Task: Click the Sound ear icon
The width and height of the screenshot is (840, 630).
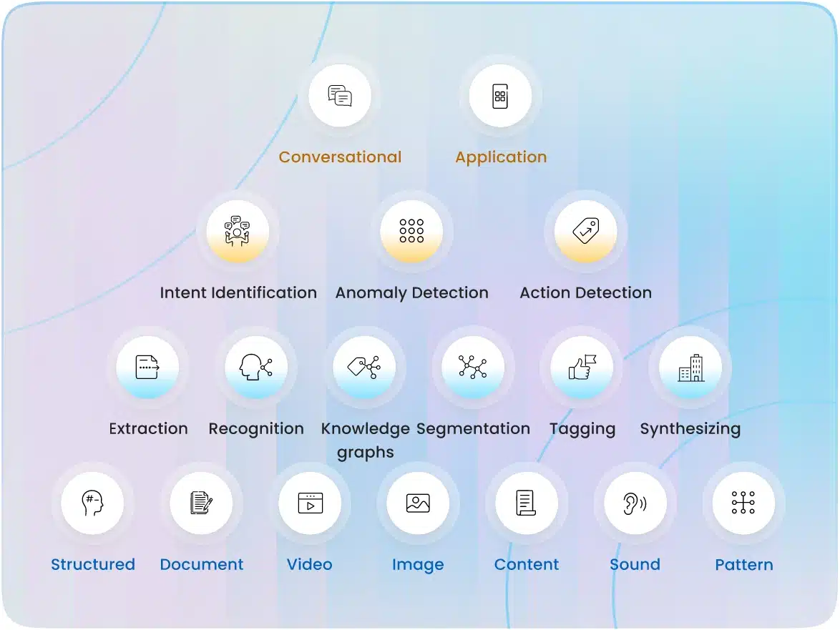Action: (x=635, y=503)
